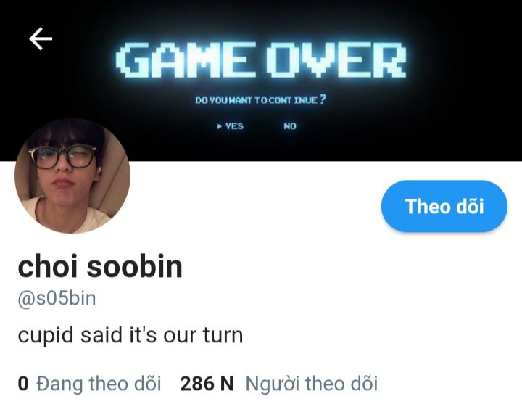The height and width of the screenshot is (420, 522).
Task: Click the pixel question mark in banner
Action: (323, 99)
